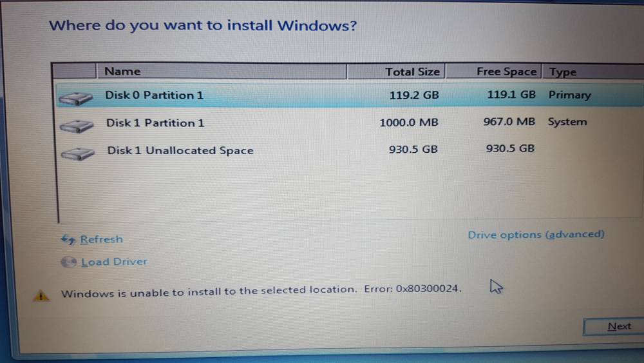
Task: Click the Load Driver disc icon
Action: (69, 262)
